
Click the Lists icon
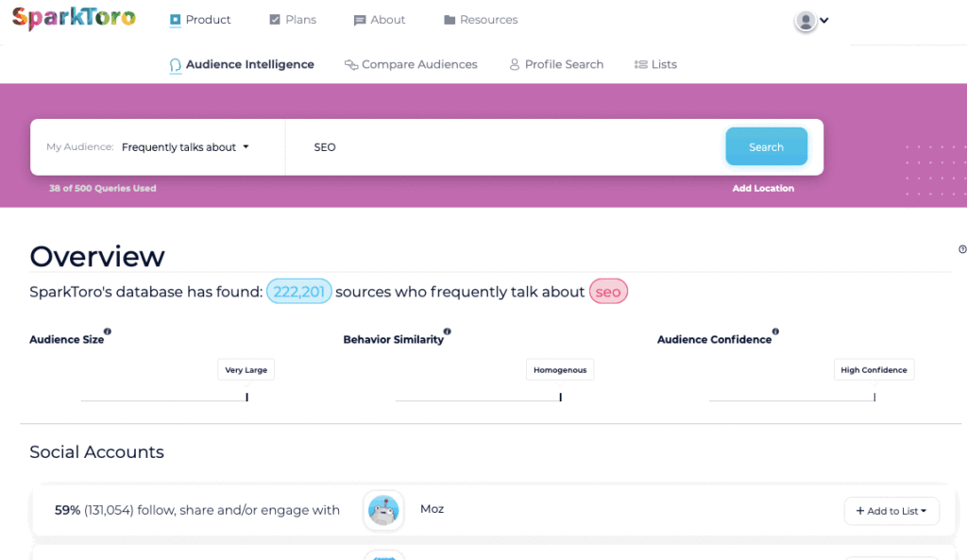coord(641,65)
